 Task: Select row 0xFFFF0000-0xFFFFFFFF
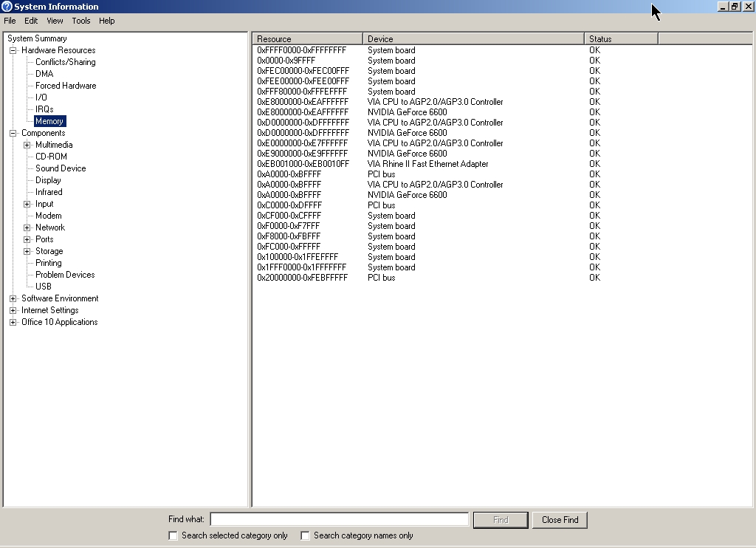click(302, 50)
